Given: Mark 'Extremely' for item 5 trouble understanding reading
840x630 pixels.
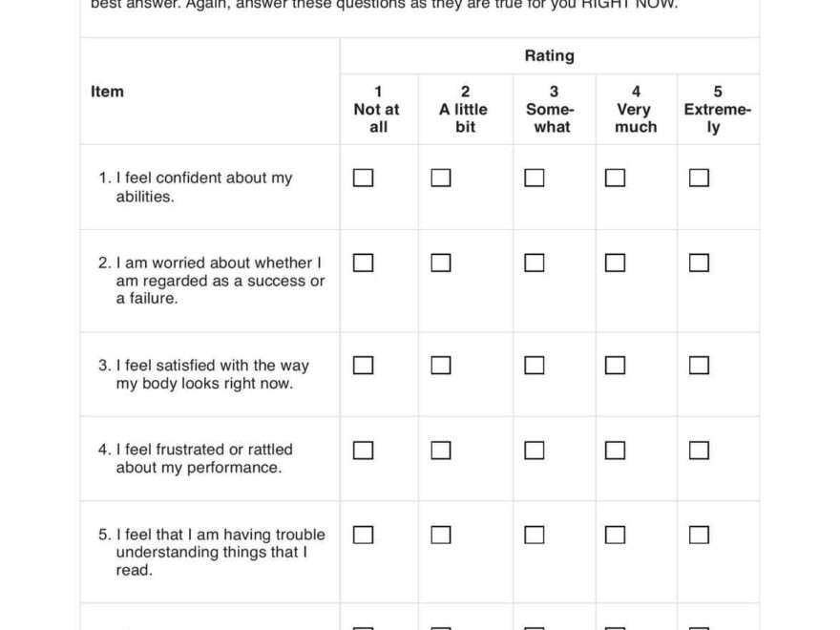Looking at the screenshot, I should 699,535.
